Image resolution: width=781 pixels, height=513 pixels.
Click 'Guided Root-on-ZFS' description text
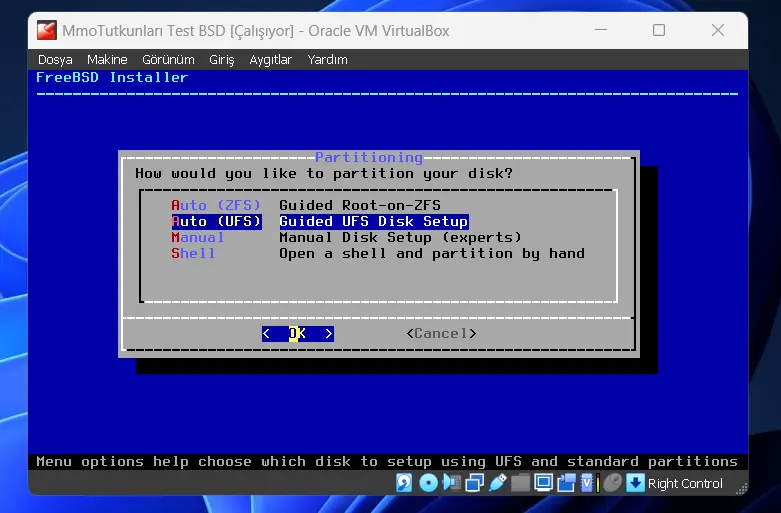[360, 205]
